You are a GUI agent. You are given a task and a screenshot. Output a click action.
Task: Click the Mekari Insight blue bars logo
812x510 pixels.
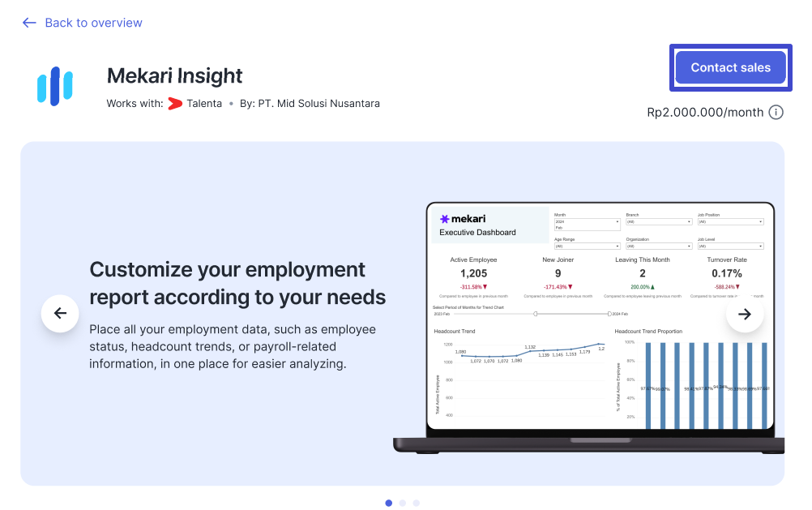55,86
